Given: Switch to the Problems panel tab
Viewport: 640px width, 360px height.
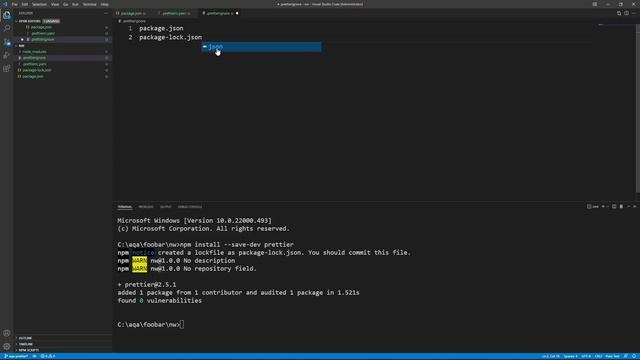Looking at the screenshot, I should [146, 207].
